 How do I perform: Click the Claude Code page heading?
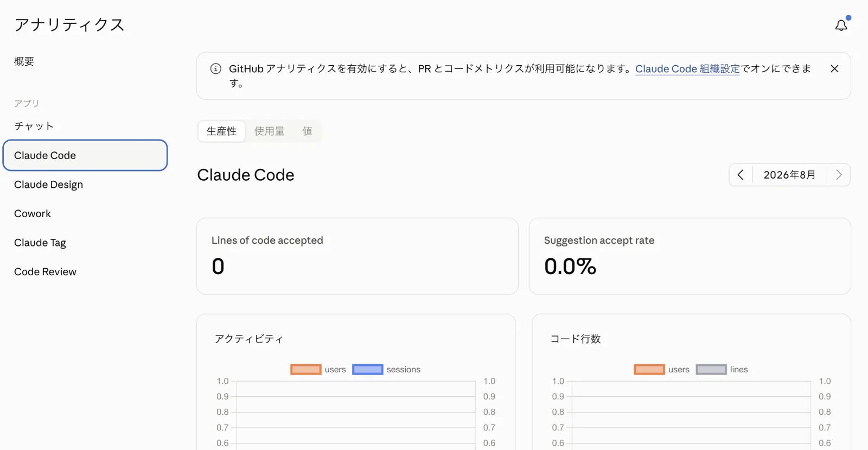click(246, 175)
